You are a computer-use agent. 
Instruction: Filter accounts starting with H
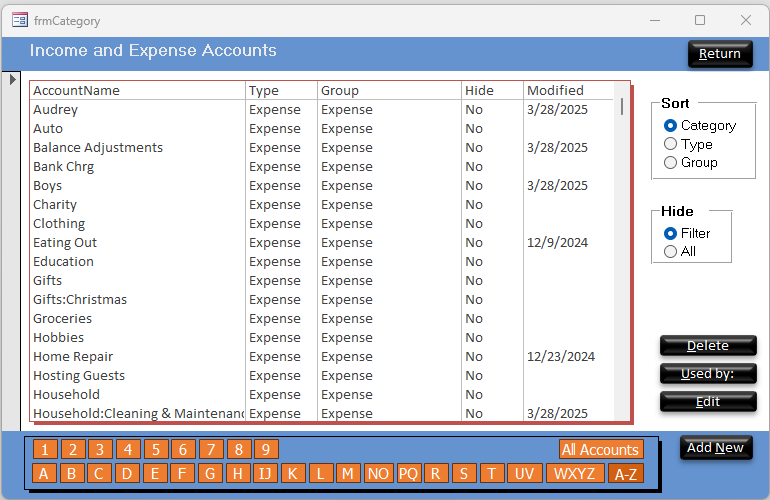tap(238, 474)
